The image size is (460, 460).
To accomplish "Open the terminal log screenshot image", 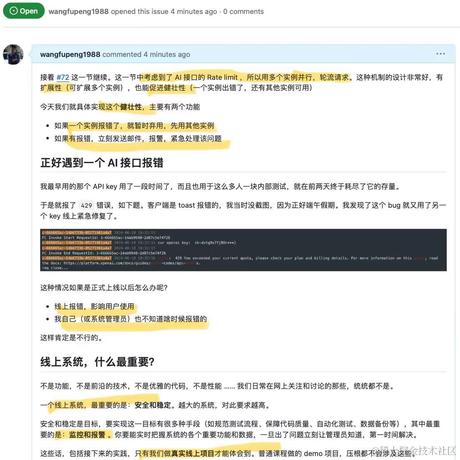I will click(243, 250).
